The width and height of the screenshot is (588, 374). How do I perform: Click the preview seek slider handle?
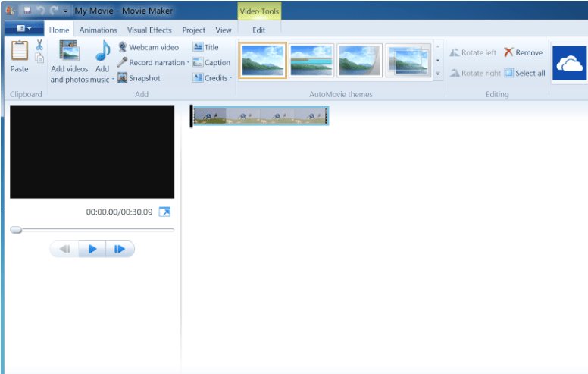(16, 229)
